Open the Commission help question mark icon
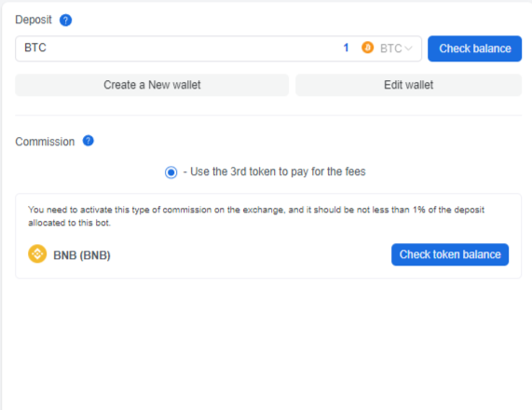This screenshot has height=410, width=532. 89,141
